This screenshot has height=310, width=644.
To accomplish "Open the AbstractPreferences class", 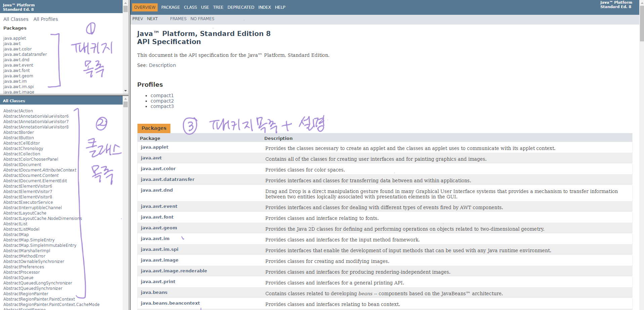I will click(x=24, y=267).
